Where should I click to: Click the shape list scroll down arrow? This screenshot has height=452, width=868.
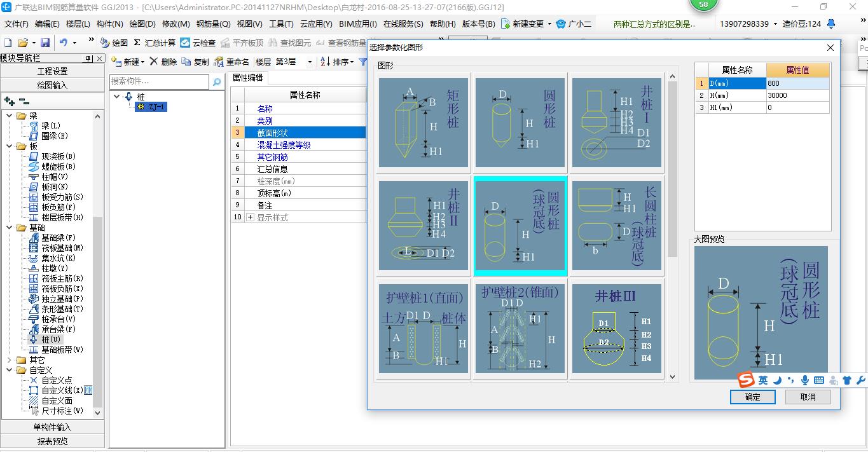[673, 377]
